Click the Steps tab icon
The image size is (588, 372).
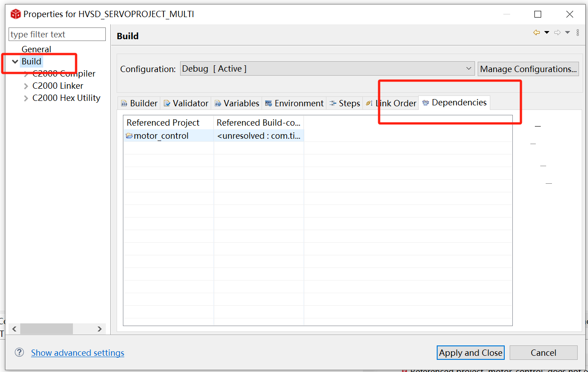[333, 104]
